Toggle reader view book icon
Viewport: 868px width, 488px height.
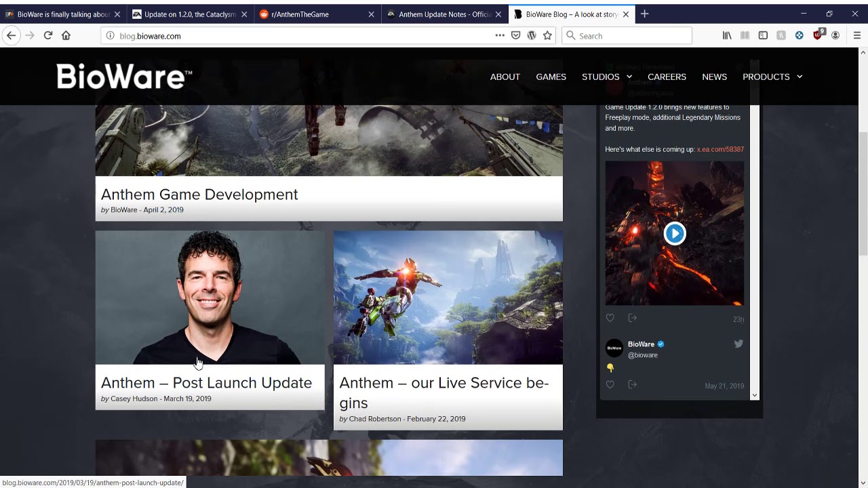745,35
